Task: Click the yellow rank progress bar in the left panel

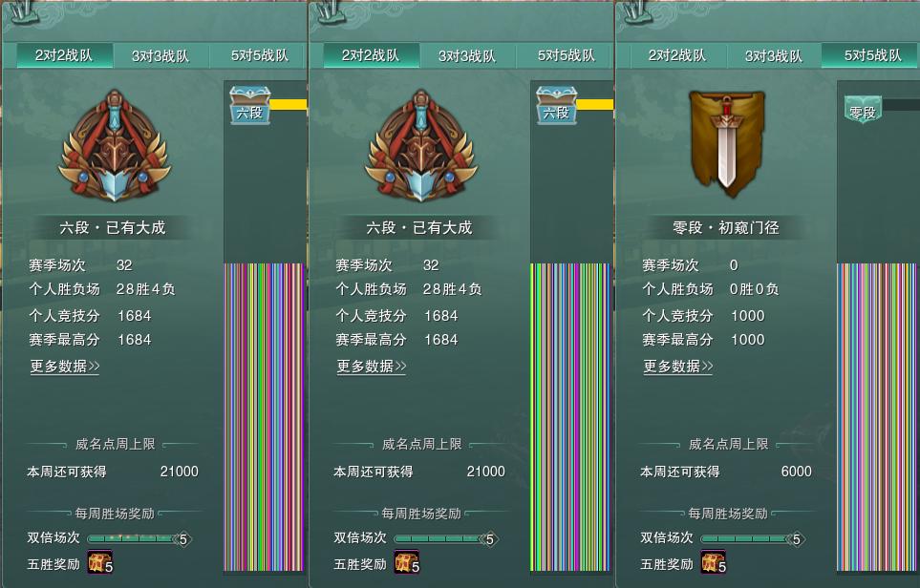Action: tap(289, 104)
